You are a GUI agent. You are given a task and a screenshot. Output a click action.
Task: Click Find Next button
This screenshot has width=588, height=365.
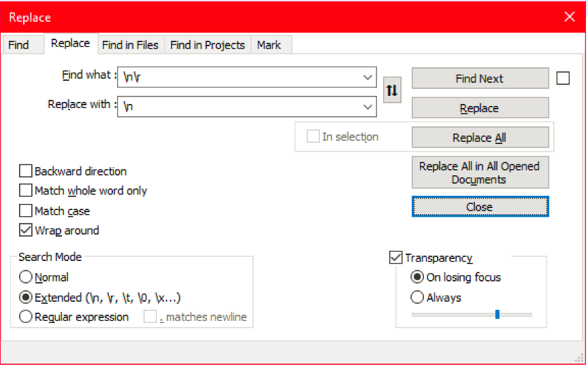pyautogui.click(x=480, y=78)
